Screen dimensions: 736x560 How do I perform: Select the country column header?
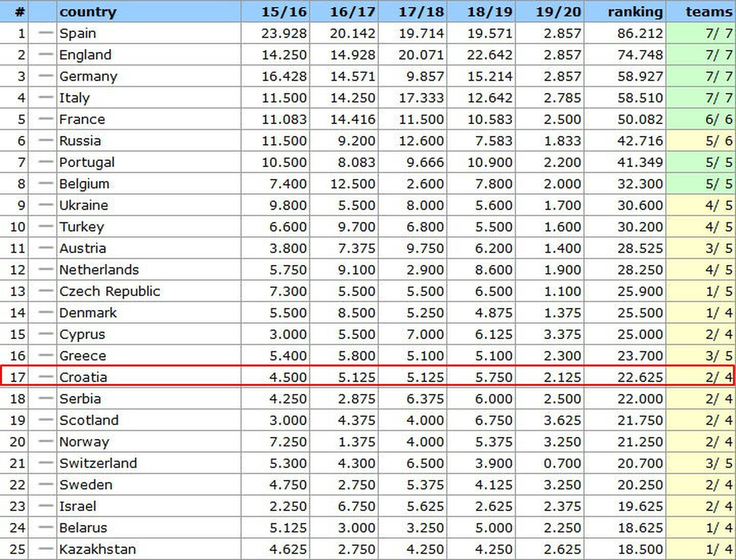pos(88,11)
